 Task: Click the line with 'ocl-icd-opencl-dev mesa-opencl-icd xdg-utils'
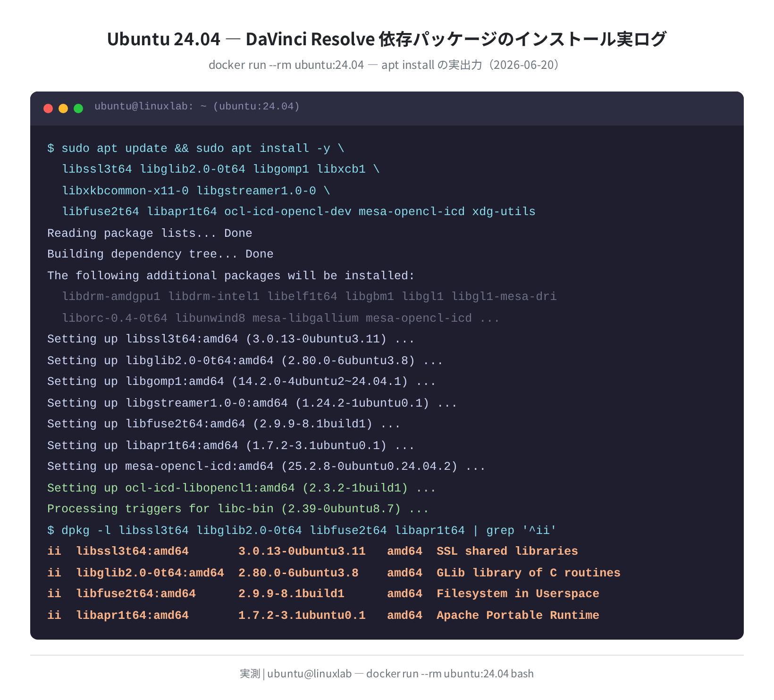pyautogui.click(x=299, y=212)
